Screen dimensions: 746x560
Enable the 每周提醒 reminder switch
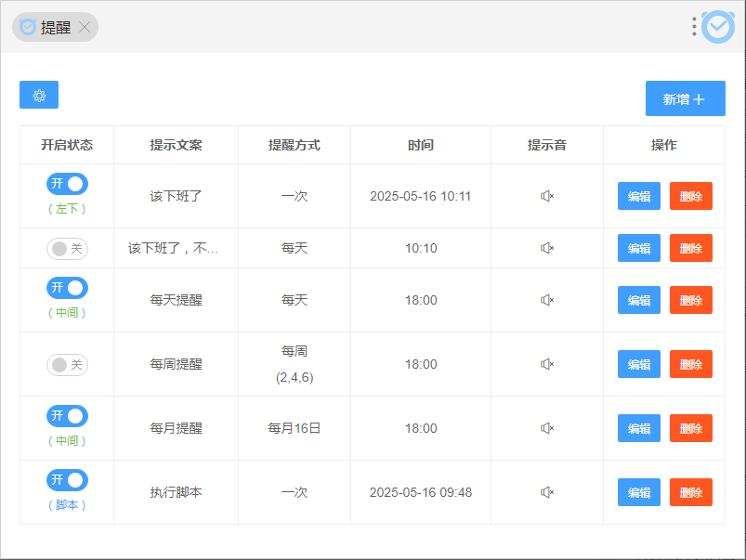point(67,365)
